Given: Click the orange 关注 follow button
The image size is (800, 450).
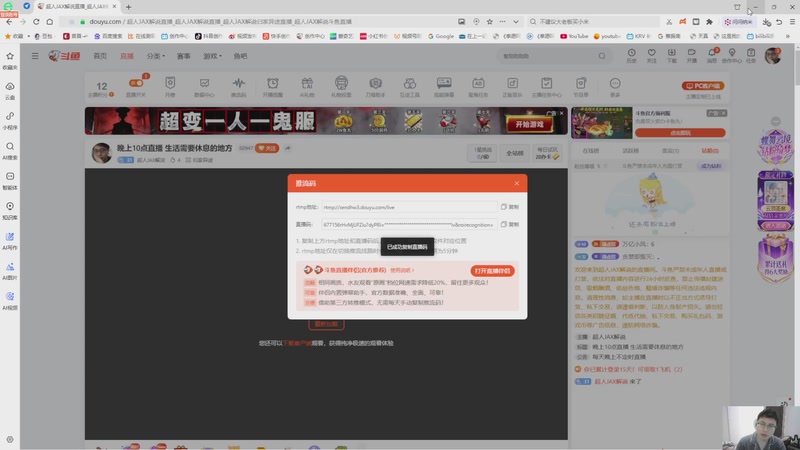Looking at the screenshot, I should click(x=267, y=148).
